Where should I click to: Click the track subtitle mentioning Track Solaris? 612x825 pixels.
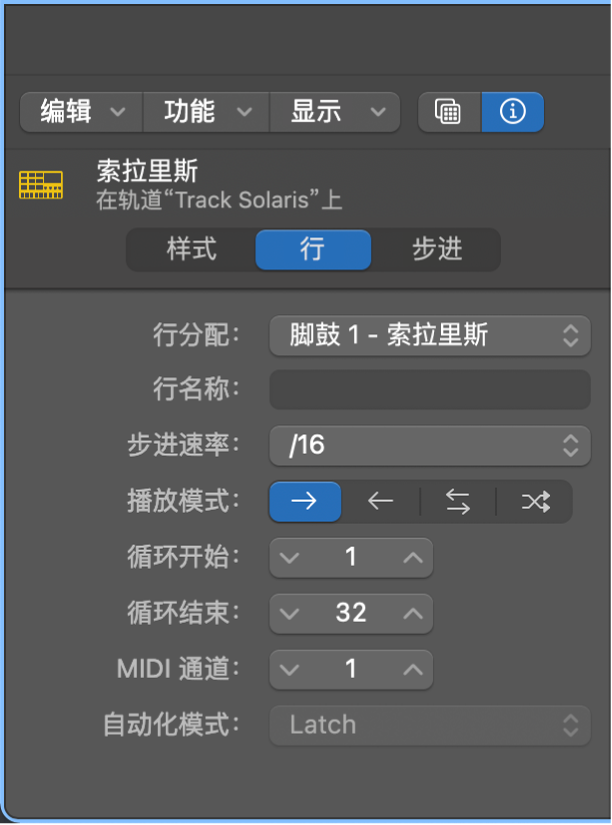219,200
